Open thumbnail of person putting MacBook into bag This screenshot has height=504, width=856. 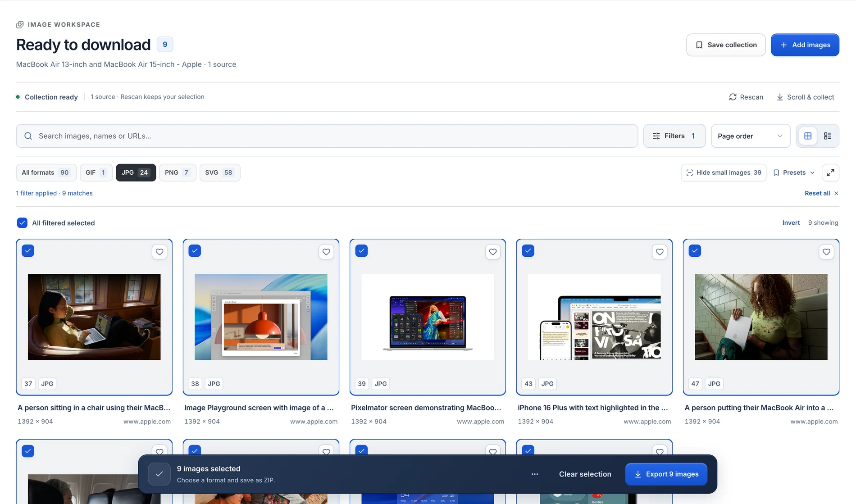[761, 317]
